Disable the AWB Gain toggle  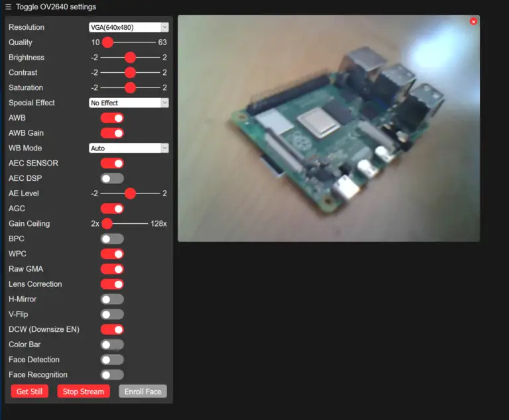112,133
